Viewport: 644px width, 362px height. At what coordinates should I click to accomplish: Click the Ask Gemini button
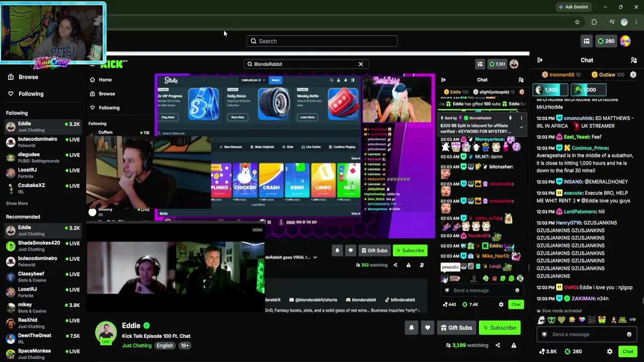click(x=573, y=7)
